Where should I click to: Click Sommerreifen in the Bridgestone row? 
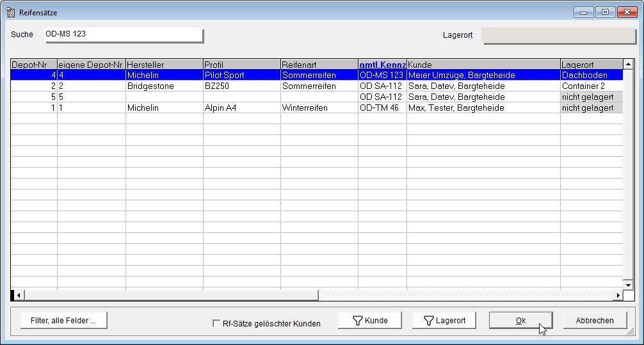pyautogui.click(x=319, y=86)
